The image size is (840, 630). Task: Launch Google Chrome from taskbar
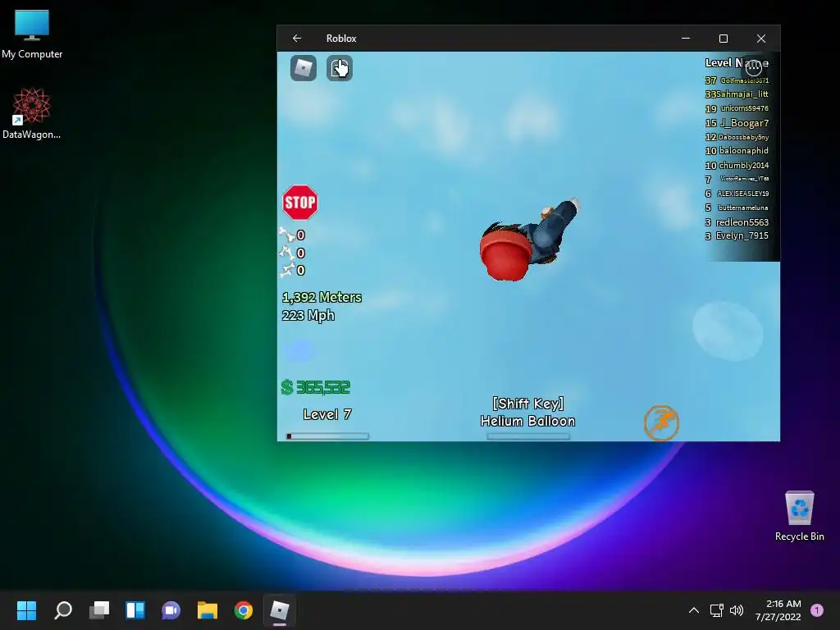pyautogui.click(x=243, y=610)
